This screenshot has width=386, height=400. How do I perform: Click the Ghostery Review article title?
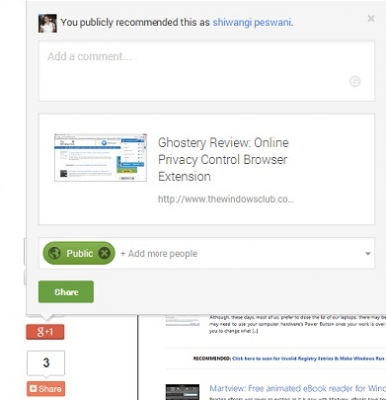click(223, 159)
